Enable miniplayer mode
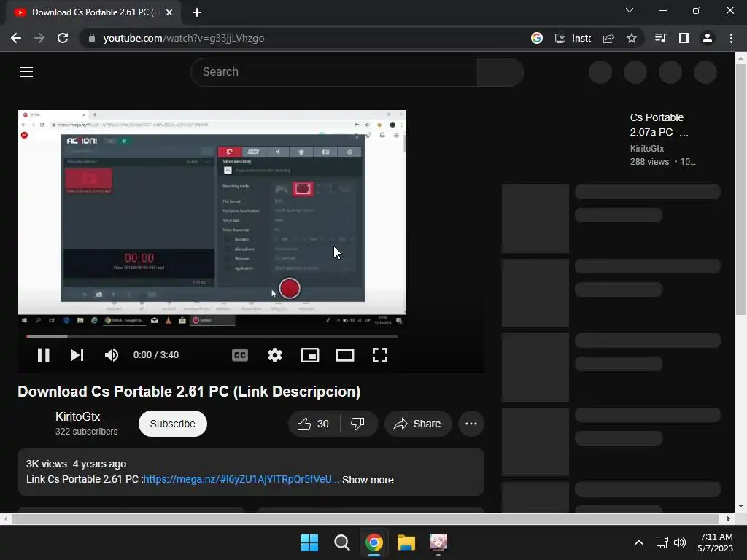This screenshot has height=560, width=747. tap(309, 355)
